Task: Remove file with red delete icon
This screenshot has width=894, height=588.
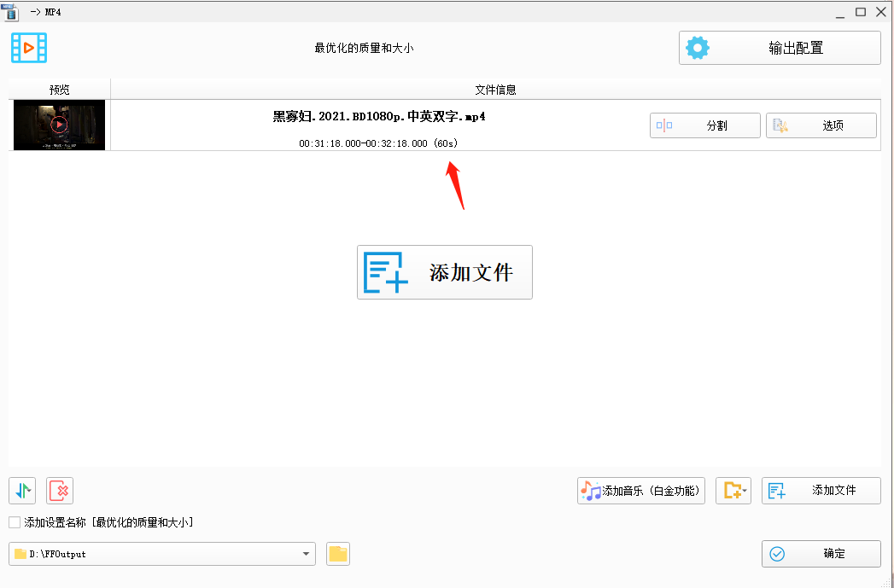Action: coord(60,491)
